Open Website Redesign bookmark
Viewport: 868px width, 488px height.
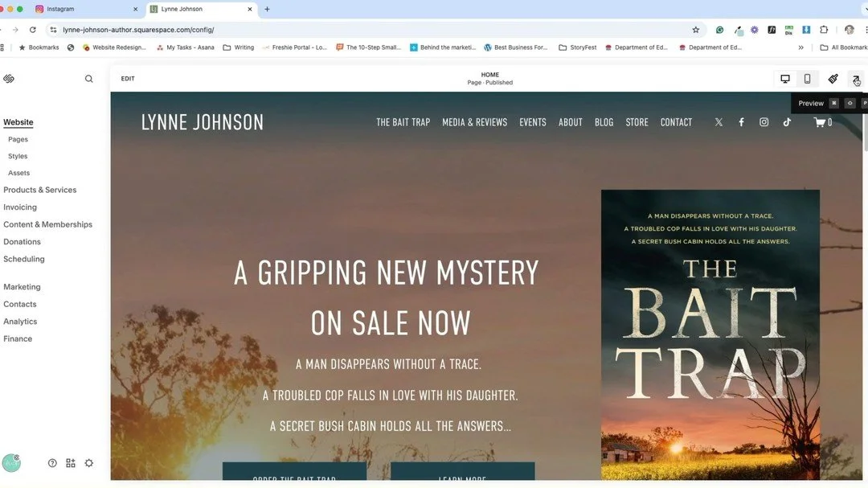click(x=114, y=47)
